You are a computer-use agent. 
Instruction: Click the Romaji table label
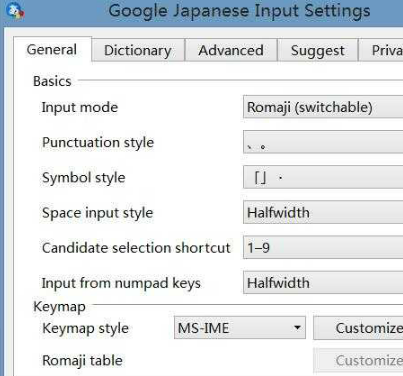[x=82, y=360]
